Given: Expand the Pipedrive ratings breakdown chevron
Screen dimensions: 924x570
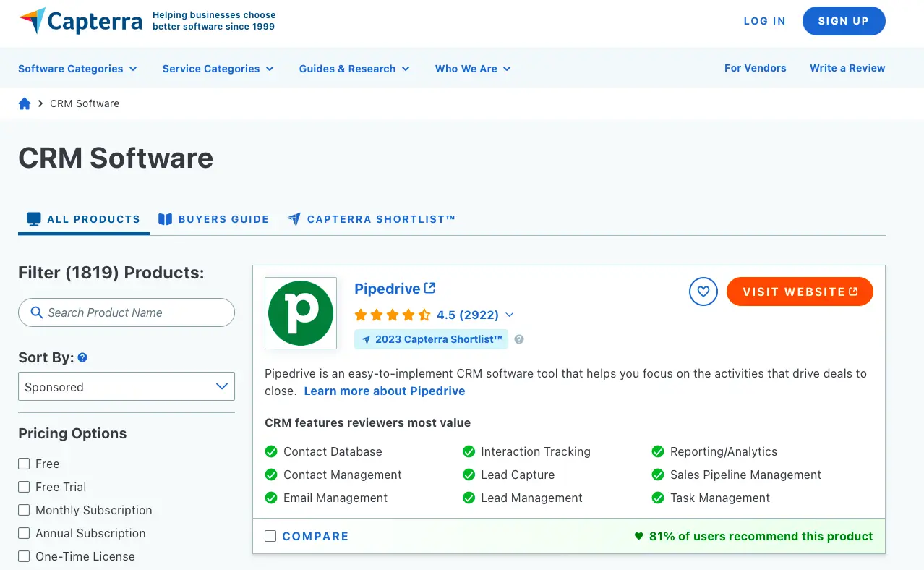Looking at the screenshot, I should [510, 315].
